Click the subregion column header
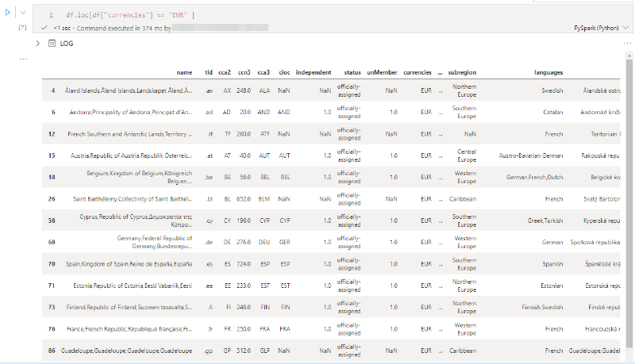The width and height of the screenshot is (635, 364). point(462,72)
